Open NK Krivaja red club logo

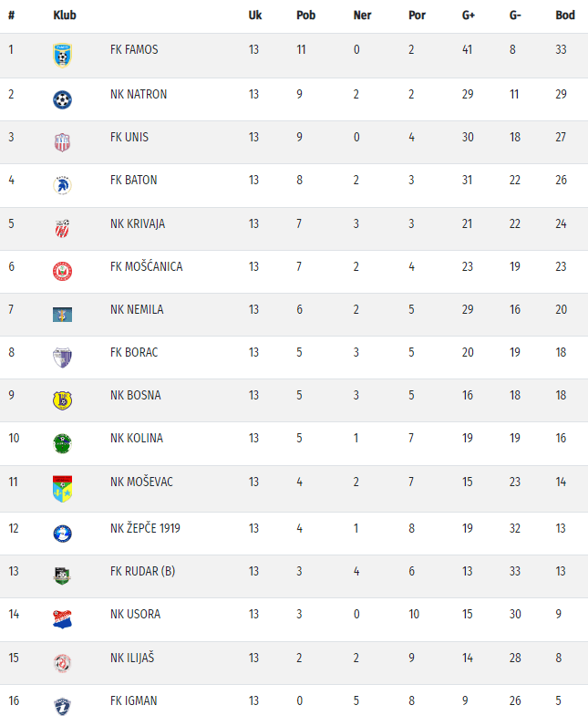pyautogui.click(x=62, y=229)
